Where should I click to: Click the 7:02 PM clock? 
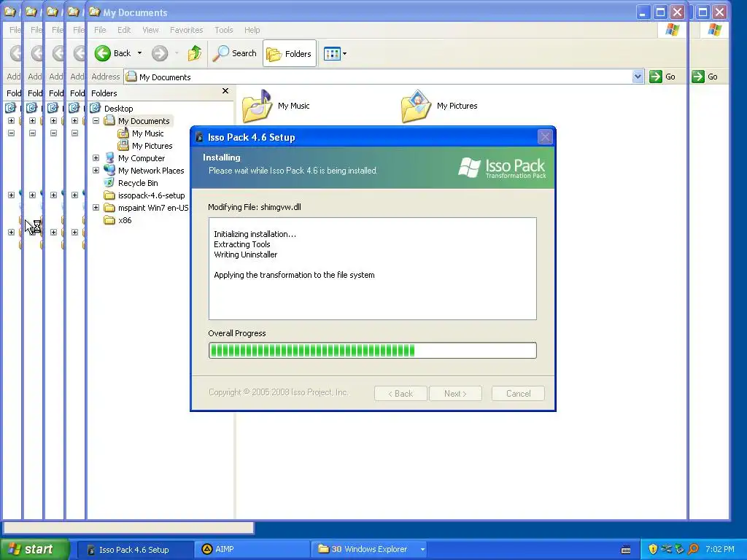coord(720,549)
